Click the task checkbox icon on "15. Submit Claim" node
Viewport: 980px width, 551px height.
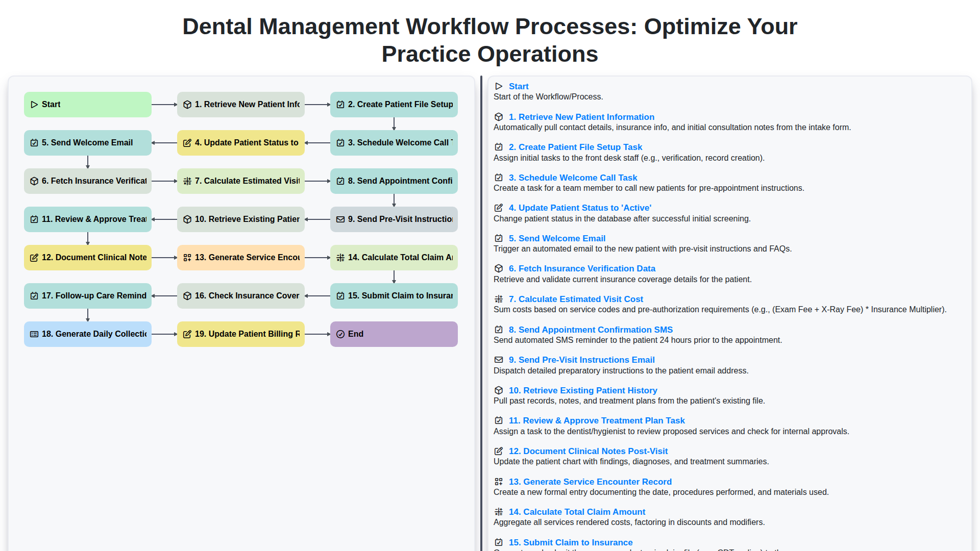(x=340, y=296)
